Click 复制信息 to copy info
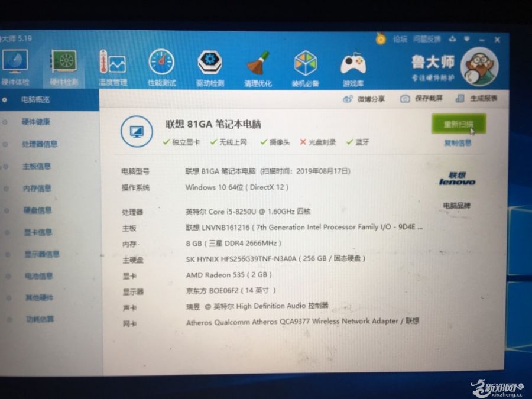This screenshot has height=399, width=532. (x=458, y=143)
